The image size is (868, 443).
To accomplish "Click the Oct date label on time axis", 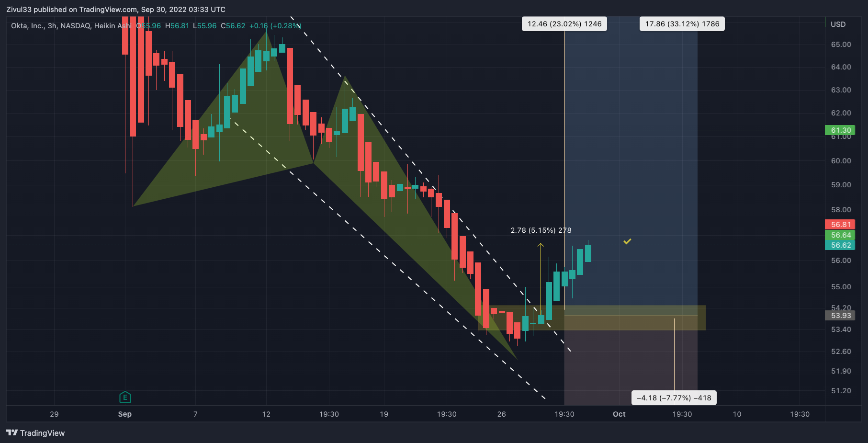I will tap(619, 414).
